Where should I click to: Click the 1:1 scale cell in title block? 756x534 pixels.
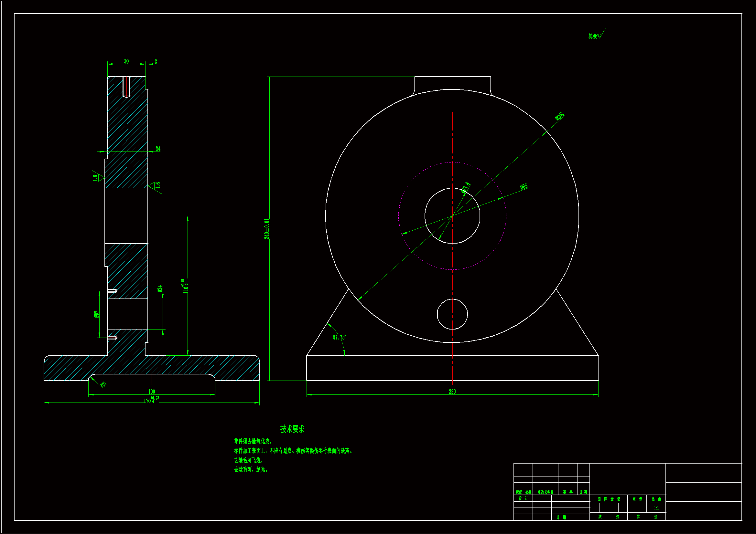[x=656, y=508]
